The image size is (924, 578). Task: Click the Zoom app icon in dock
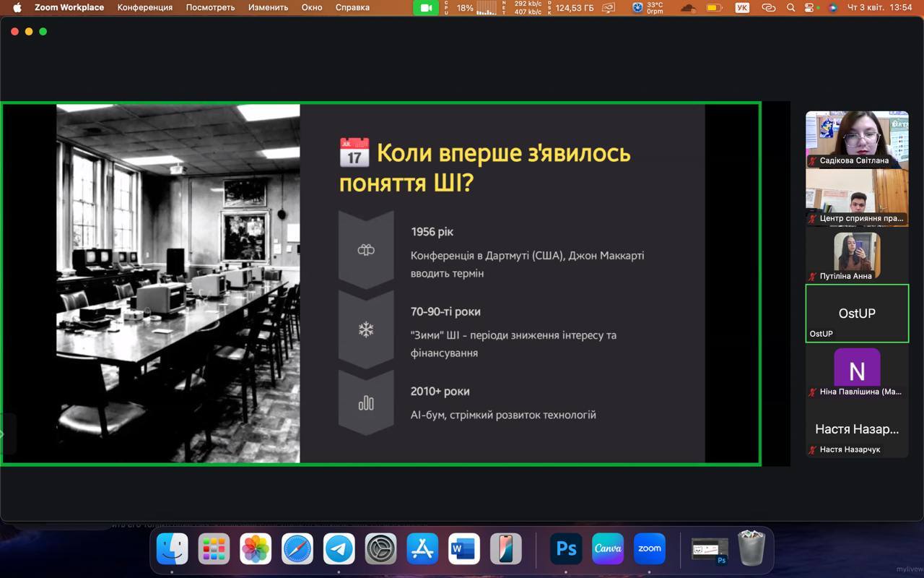pos(649,549)
